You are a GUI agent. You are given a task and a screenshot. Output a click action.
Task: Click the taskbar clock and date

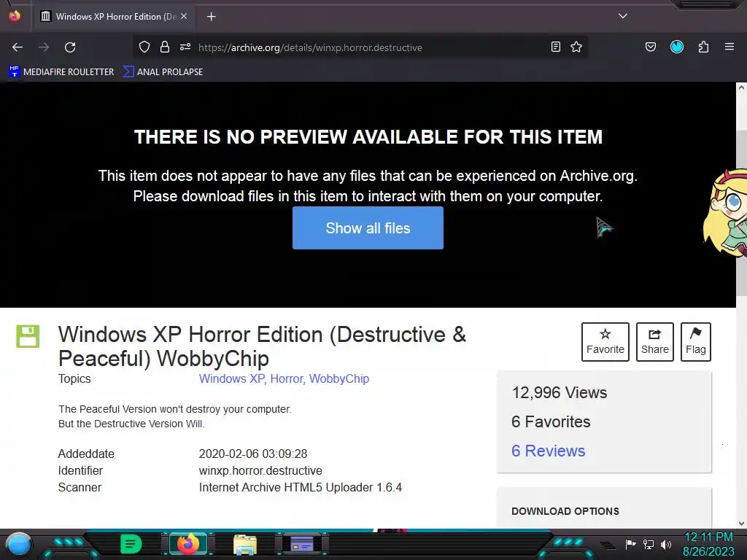(x=708, y=544)
